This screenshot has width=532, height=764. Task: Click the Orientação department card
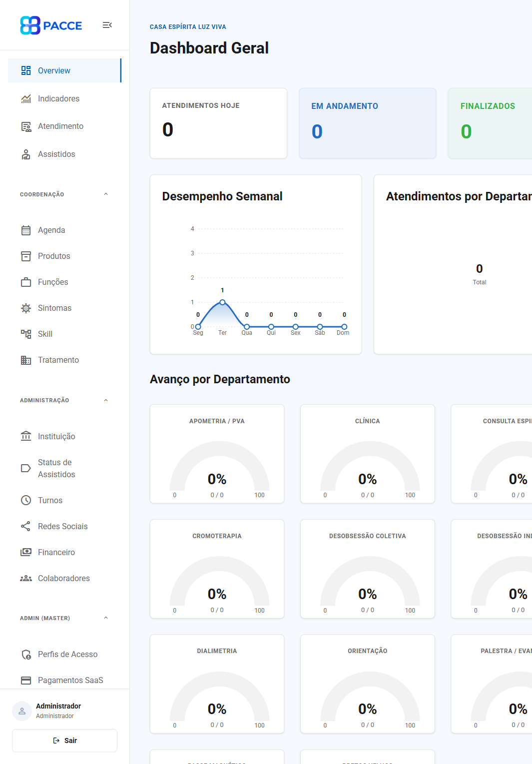tap(368, 684)
